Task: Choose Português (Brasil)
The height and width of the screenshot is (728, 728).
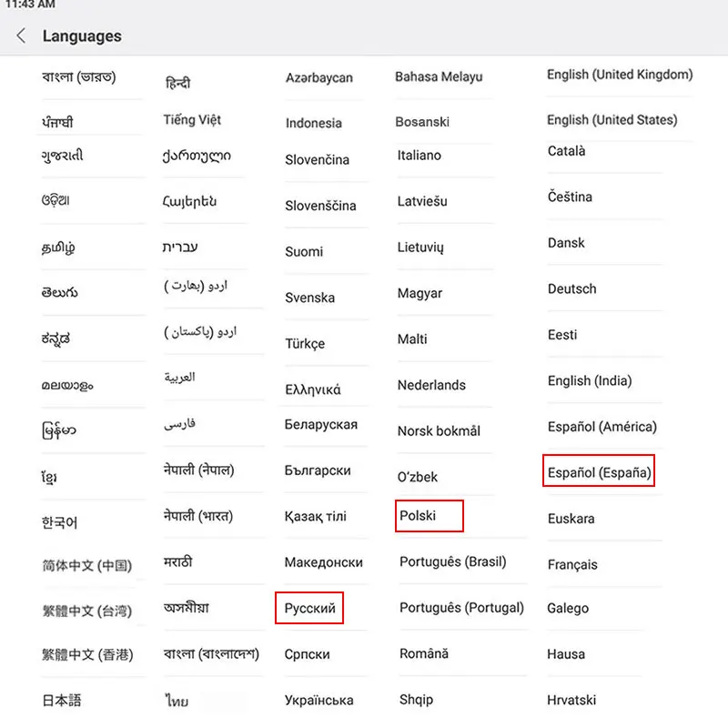Action: click(x=452, y=561)
